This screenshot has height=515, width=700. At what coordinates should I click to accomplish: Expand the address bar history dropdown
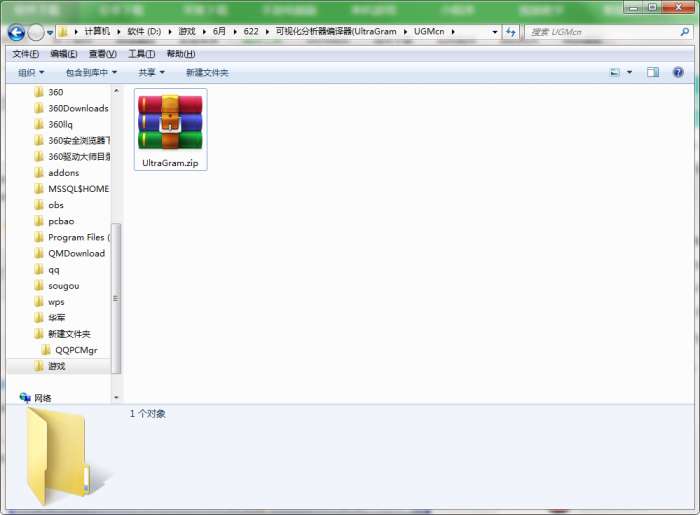pyautogui.click(x=494, y=32)
